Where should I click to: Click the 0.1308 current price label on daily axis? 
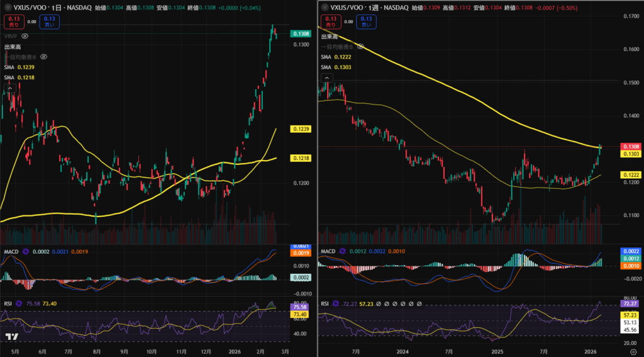coord(300,33)
